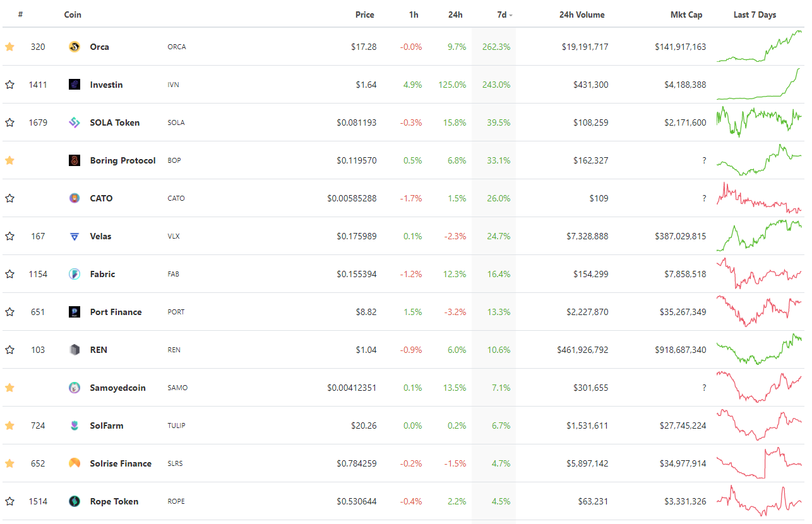
Task: Favorite Investin with its star
Action: tap(9, 85)
